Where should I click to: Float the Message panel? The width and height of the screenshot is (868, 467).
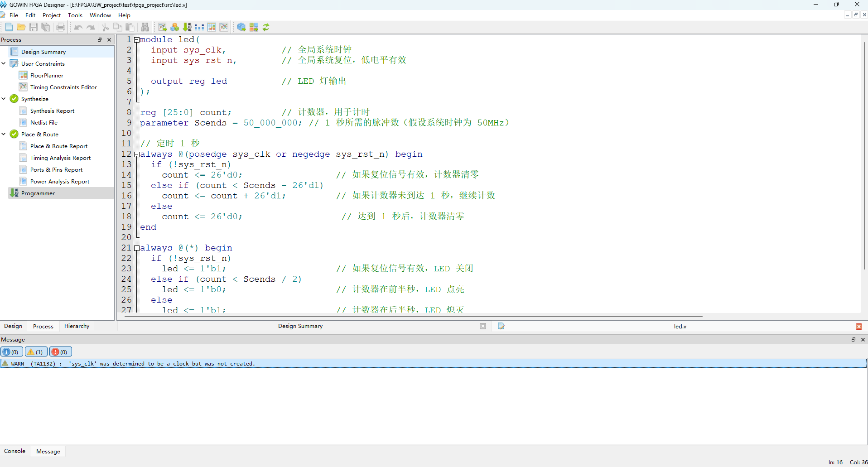tap(854, 340)
